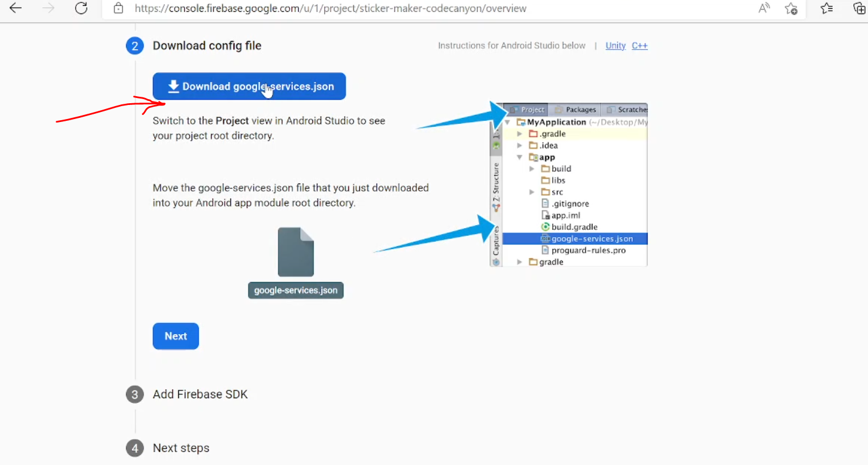Reload the page with refresh icon
The height and width of the screenshot is (465, 868).
click(x=81, y=8)
